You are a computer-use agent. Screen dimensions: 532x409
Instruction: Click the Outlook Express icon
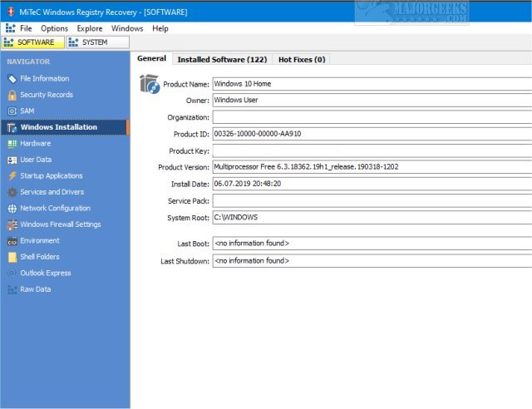12,273
